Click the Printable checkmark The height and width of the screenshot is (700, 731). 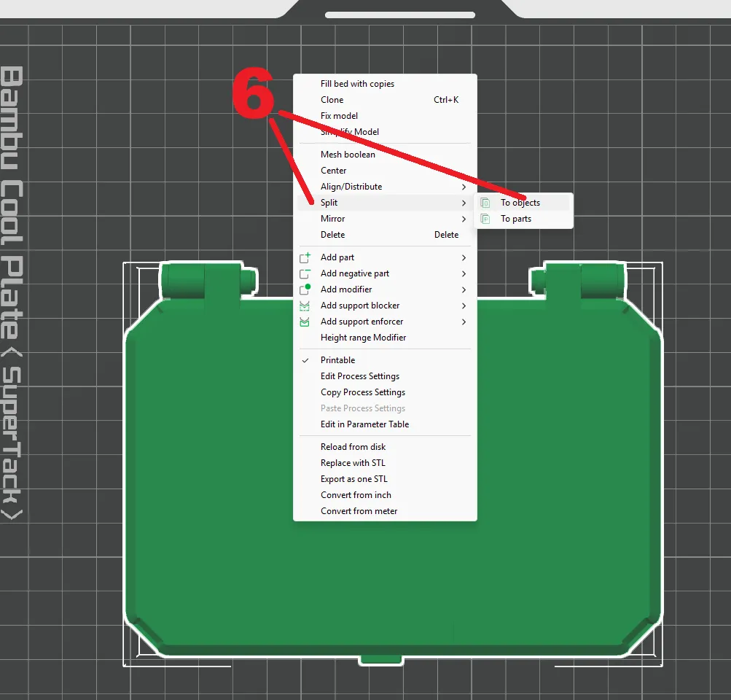pos(305,360)
